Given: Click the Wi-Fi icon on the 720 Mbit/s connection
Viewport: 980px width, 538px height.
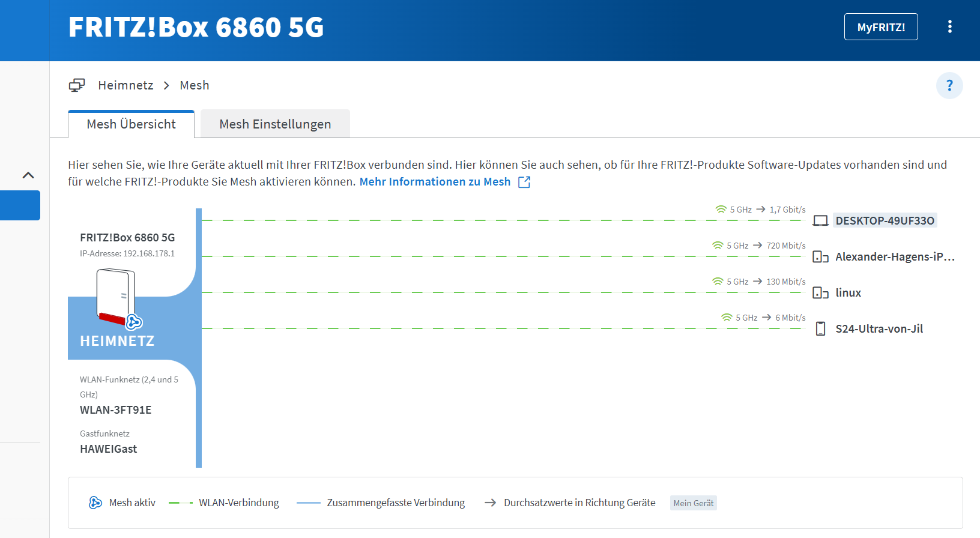Looking at the screenshot, I should 718,246.
